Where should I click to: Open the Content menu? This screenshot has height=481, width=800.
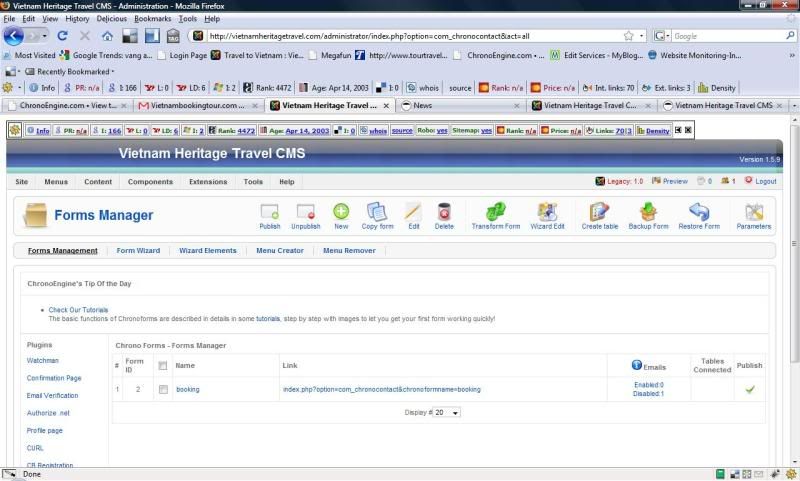pos(97,182)
